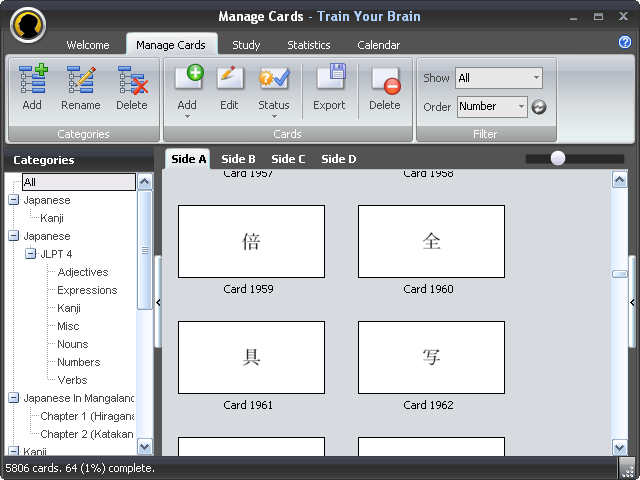This screenshot has width=640, height=480.
Task: Switch to the Statistics tab
Action: [x=309, y=45]
